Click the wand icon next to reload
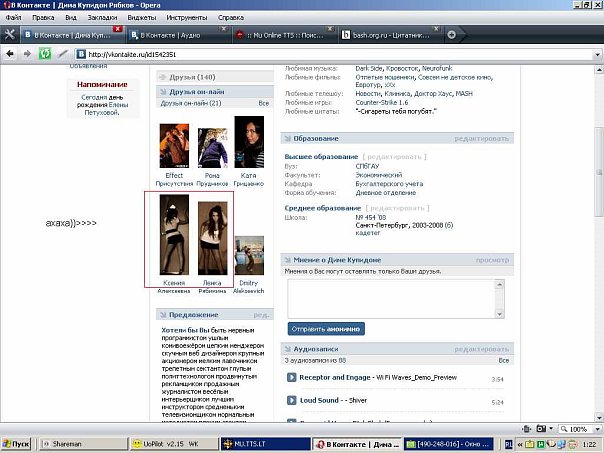 tap(62, 54)
